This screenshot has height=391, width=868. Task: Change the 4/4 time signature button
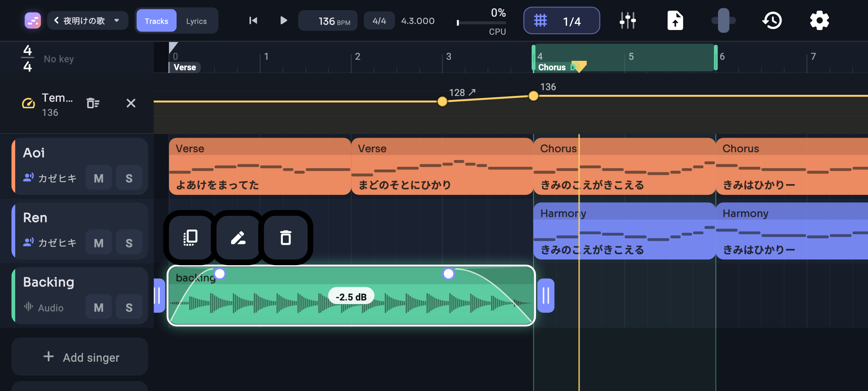click(x=379, y=21)
